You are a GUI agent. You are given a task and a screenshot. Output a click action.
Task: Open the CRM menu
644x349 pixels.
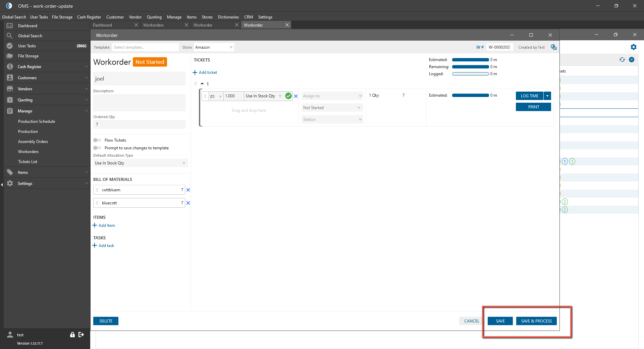(x=249, y=17)
